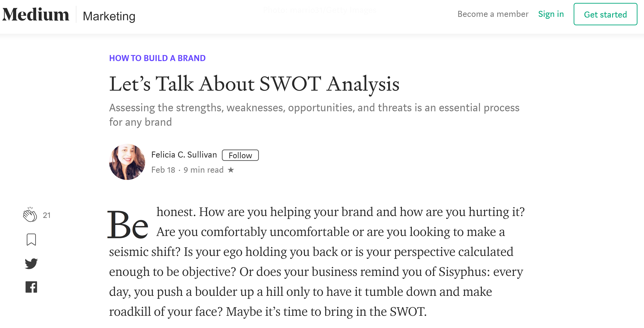Sign in to Medium
The width and height of the screenshot is (644, 328).
point(551,14)
